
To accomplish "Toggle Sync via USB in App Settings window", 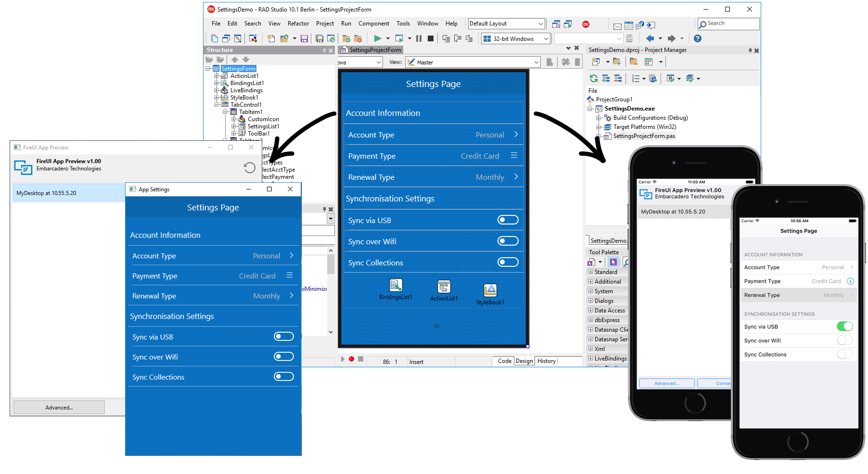I will tap(284, 337).
